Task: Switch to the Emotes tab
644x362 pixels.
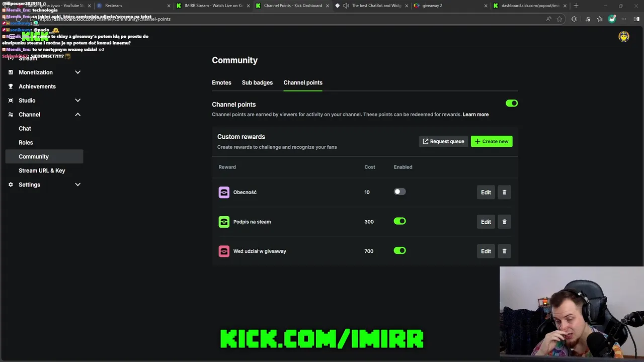Action: click(221, 82)
